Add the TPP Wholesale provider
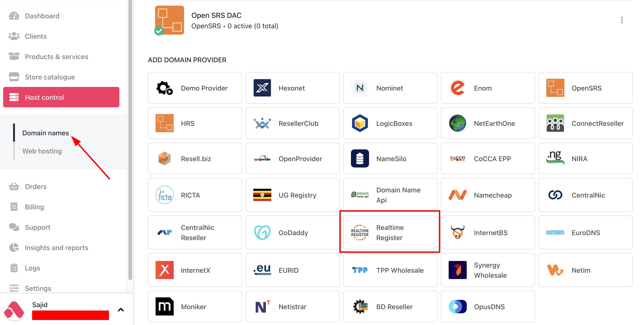The width and height of the screenshot is (644, 325). pyautogui.click(x=390, y=270)
